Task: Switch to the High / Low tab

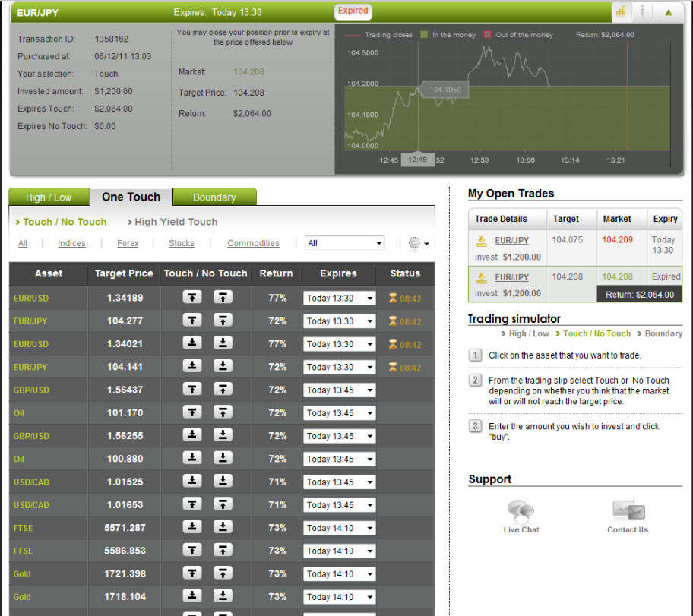Action: point(49,197)
